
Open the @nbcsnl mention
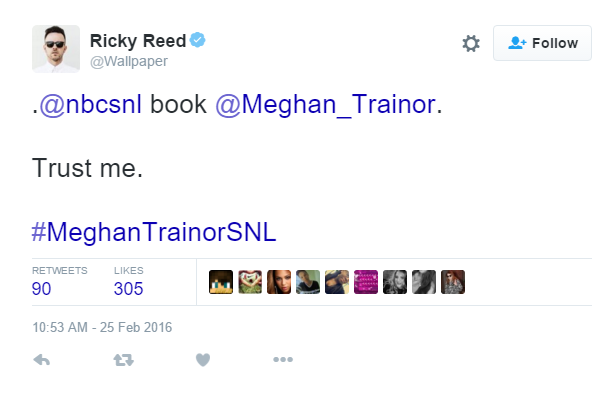coord(91,104)
